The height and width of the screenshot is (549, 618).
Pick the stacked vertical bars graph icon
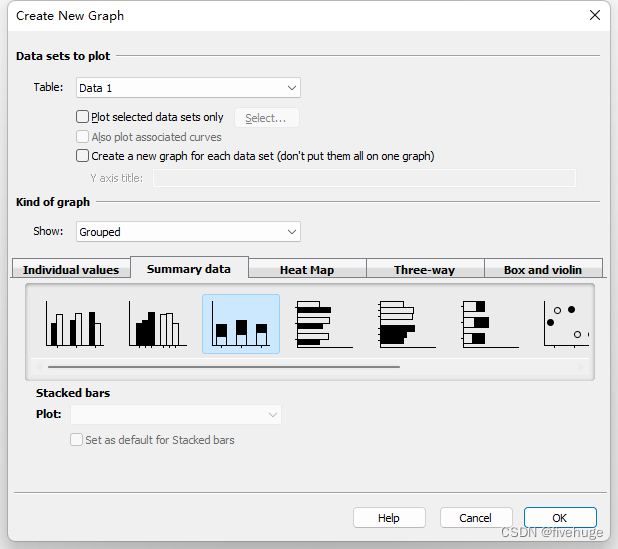click(241, 324)
